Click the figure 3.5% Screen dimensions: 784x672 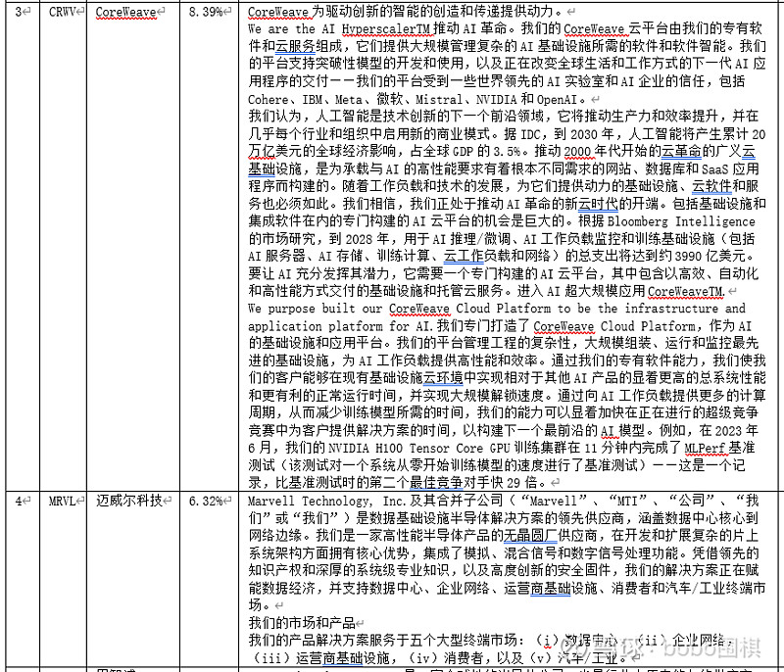(x=507, y=152)
